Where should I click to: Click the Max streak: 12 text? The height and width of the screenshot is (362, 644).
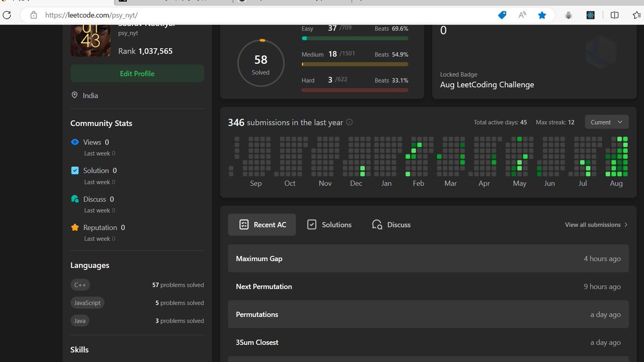[x=555, y=122]
